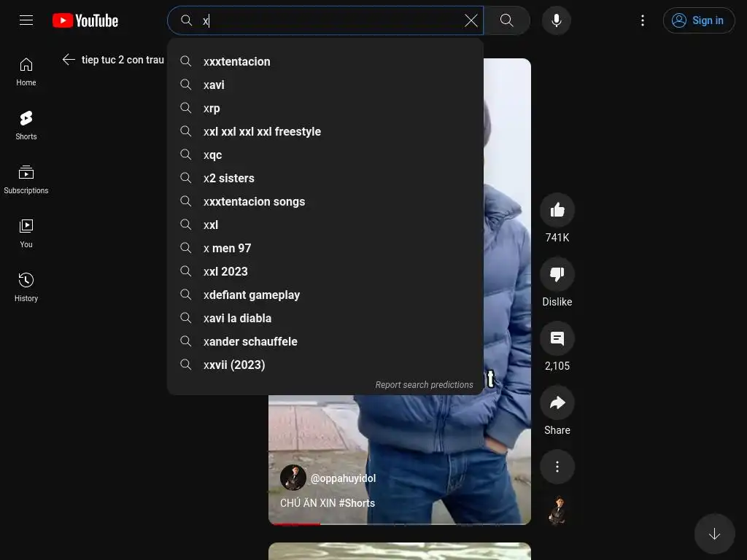Click the "tiep tuc 2 con trau" title
Screen dimensions: 747x560
[123, 60]
